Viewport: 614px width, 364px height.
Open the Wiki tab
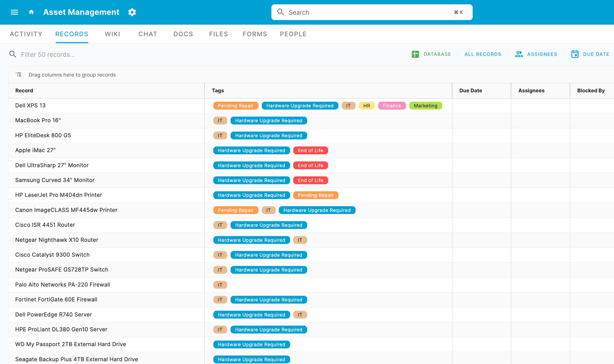click(113, 34)
